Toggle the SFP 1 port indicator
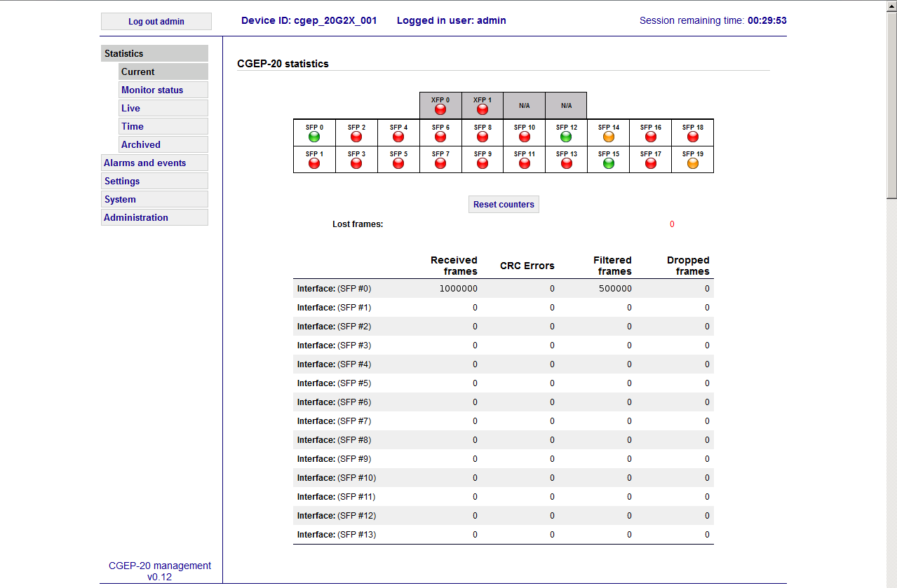897x588 pixels. click(x=313, y=163)
